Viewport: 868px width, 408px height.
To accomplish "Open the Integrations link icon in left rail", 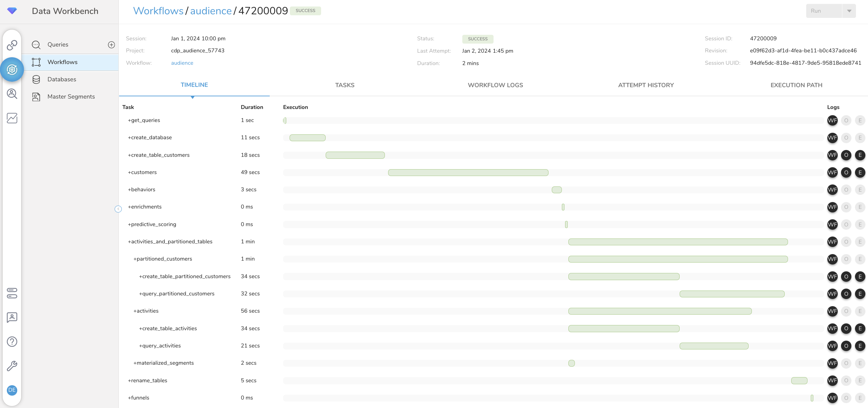I will pyautogui.click(x=12, y=45).
